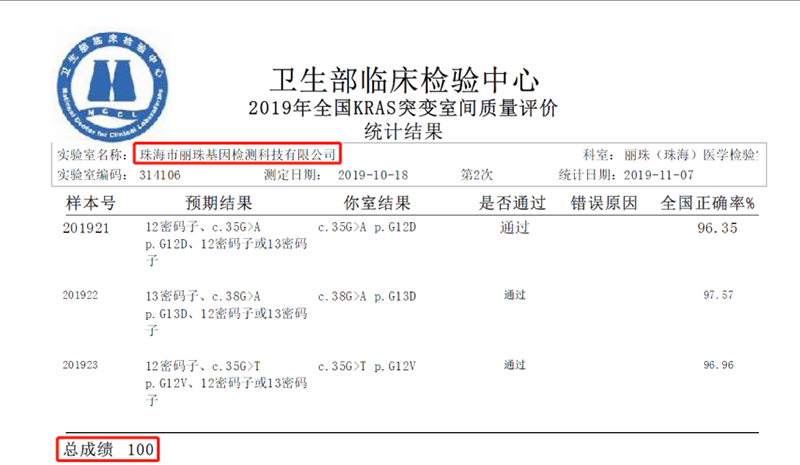Click sample number 201921
800x465 pixels.
point(86,228)
